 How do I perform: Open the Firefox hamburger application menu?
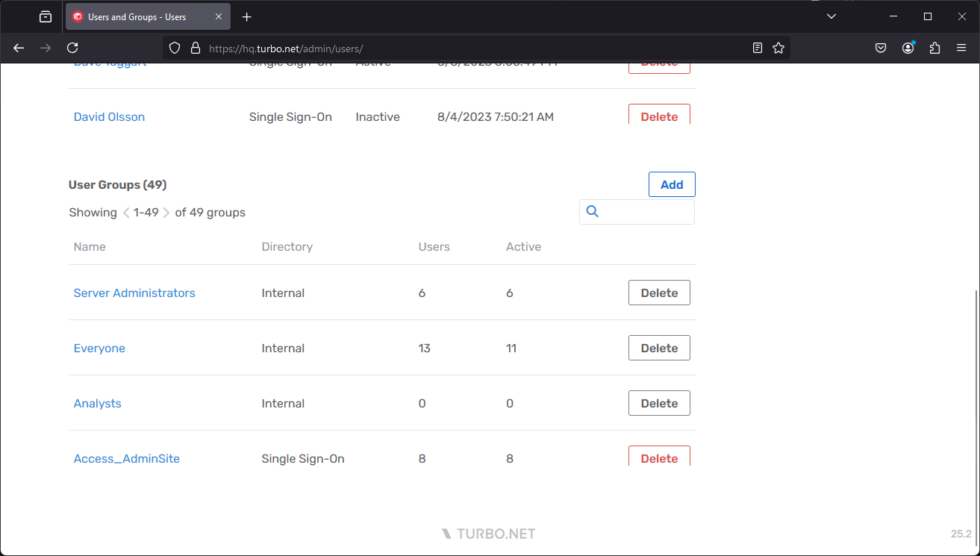point(961,48)
